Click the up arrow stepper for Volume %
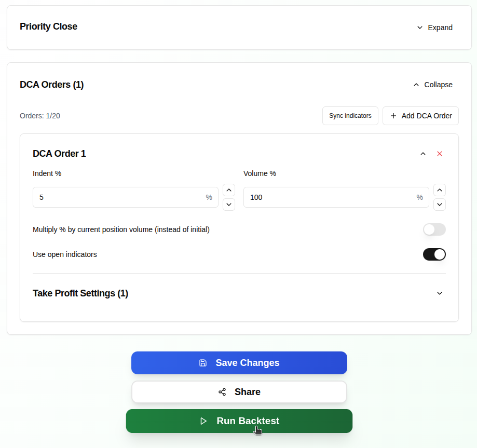This screenshot has width=477, height=448. tap(439, 190)
